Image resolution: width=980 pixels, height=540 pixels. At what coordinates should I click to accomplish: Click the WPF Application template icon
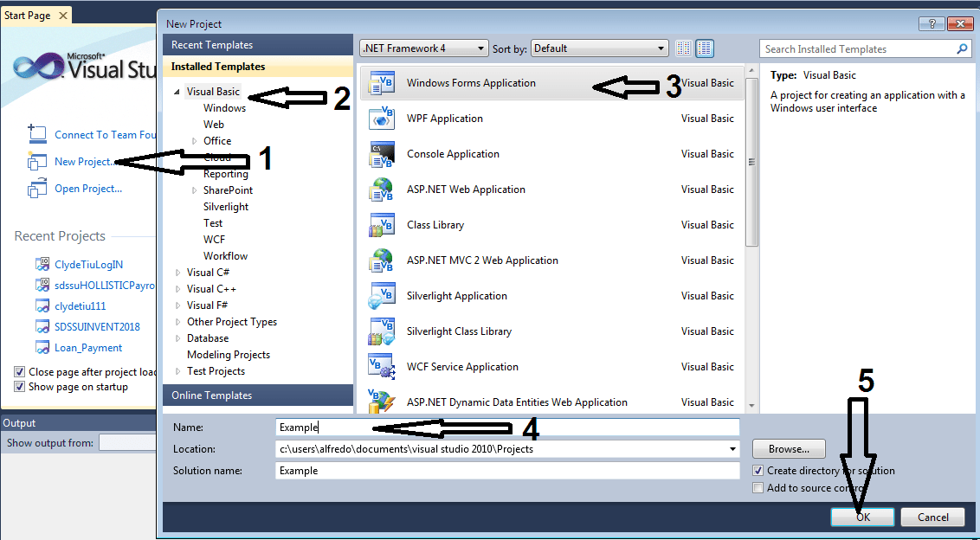click(381, 119)
